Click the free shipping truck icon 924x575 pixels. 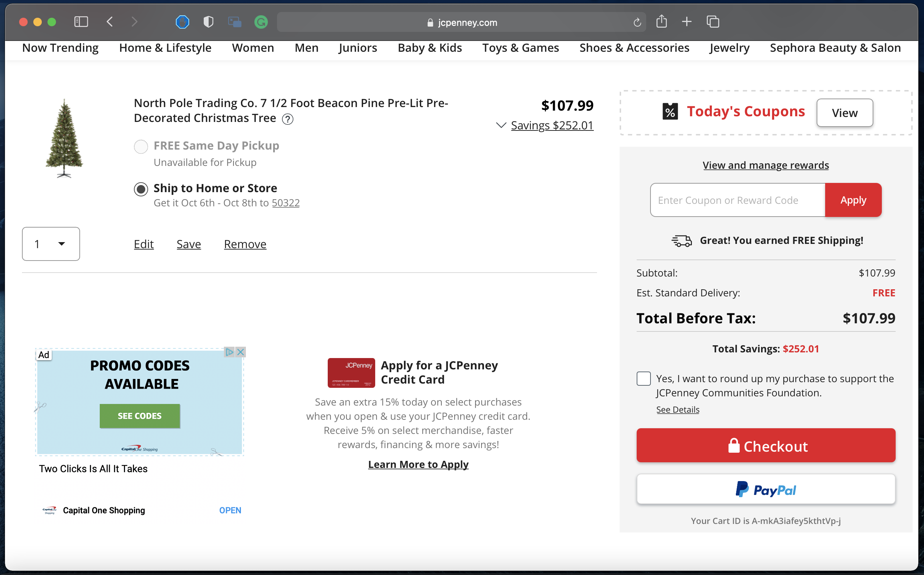(x=682, y=241)
